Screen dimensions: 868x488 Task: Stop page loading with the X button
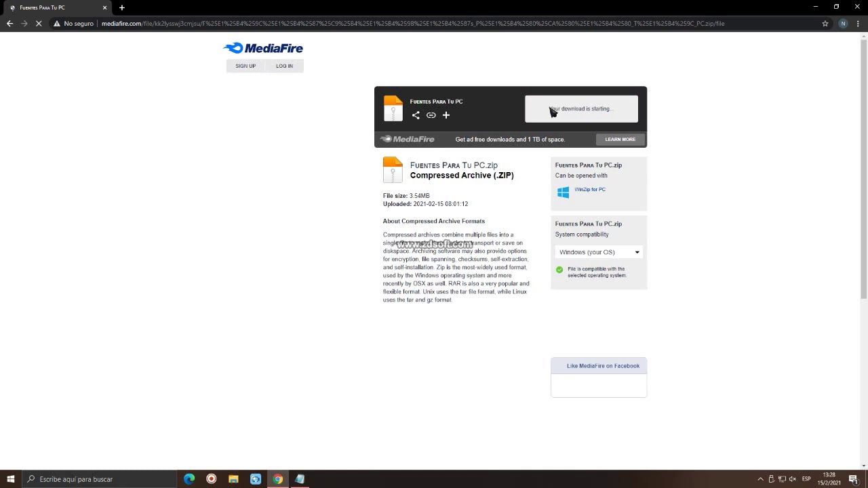(x=39, y=23)
